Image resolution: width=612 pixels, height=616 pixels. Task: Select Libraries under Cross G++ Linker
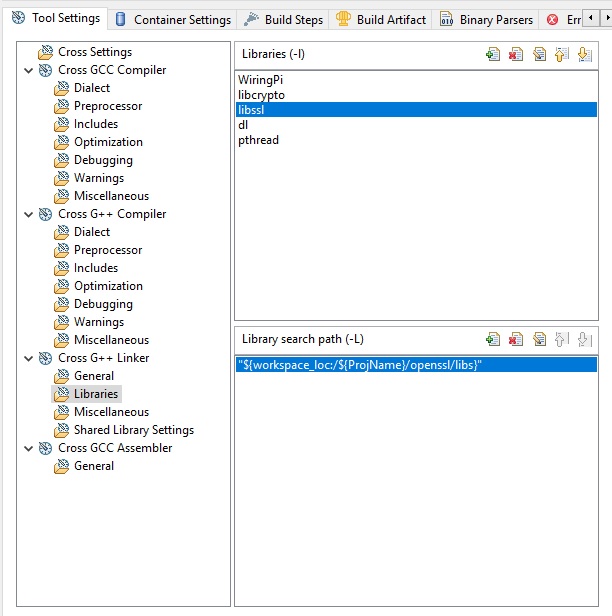96,394
